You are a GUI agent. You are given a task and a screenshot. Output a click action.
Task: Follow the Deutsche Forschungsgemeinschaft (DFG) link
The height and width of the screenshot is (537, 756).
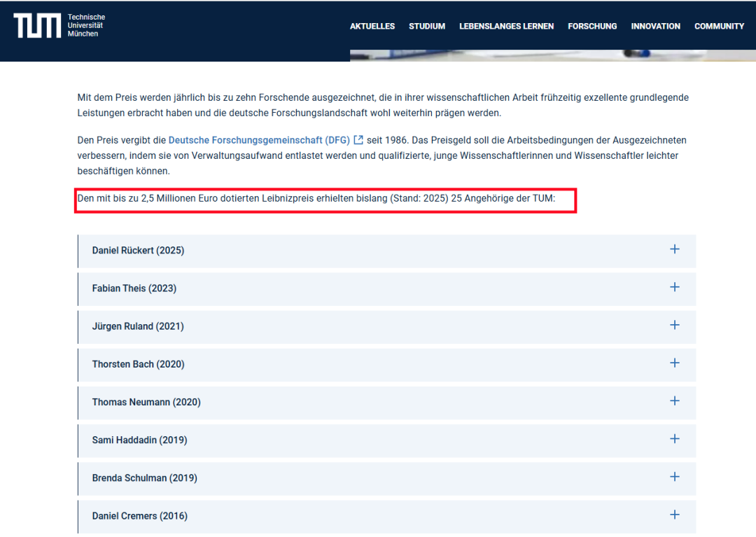pyautogui.click(x=259, y=140)
